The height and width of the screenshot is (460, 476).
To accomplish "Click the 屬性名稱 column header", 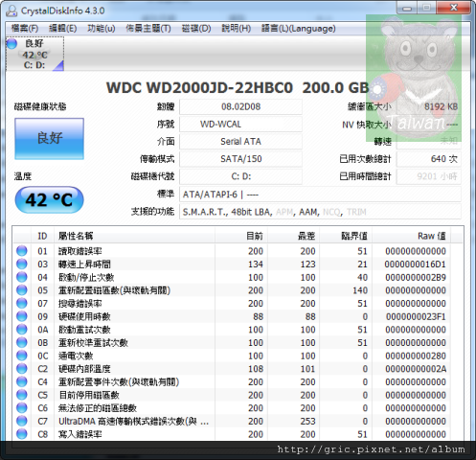I will tap(134, 236).
